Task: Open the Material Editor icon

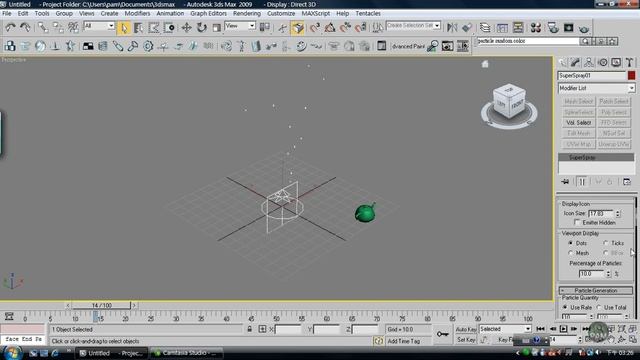Action: pos(536,28)
